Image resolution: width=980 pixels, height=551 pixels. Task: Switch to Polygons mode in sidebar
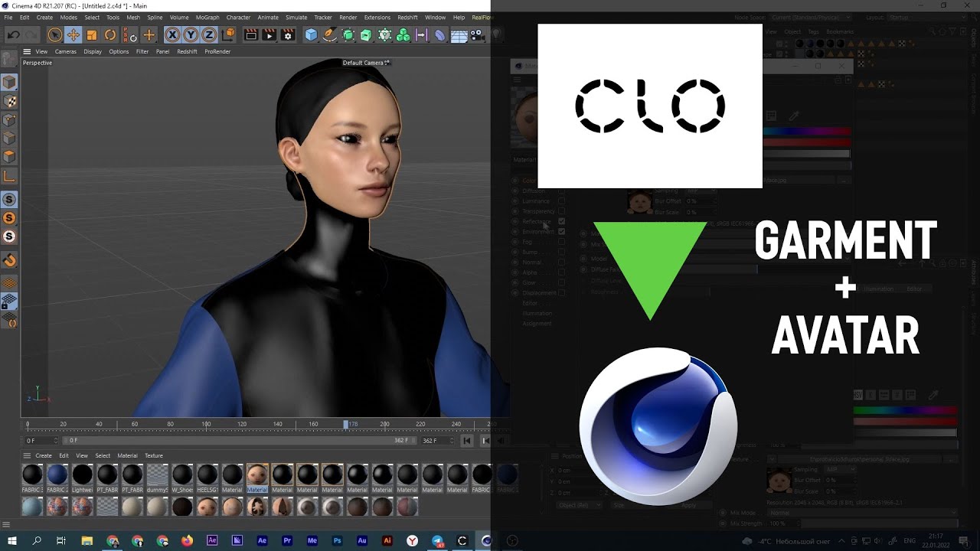(9, 157)
